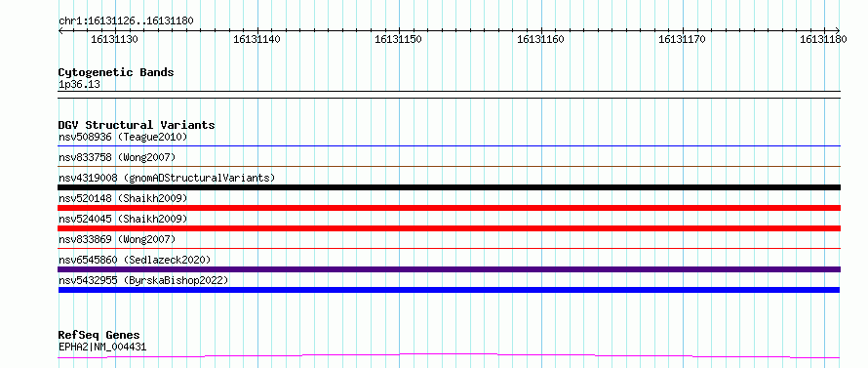Open the EPHA2|NM_004431 gene label
Viewport: 868px width, 368px height.
coord(102,348)
